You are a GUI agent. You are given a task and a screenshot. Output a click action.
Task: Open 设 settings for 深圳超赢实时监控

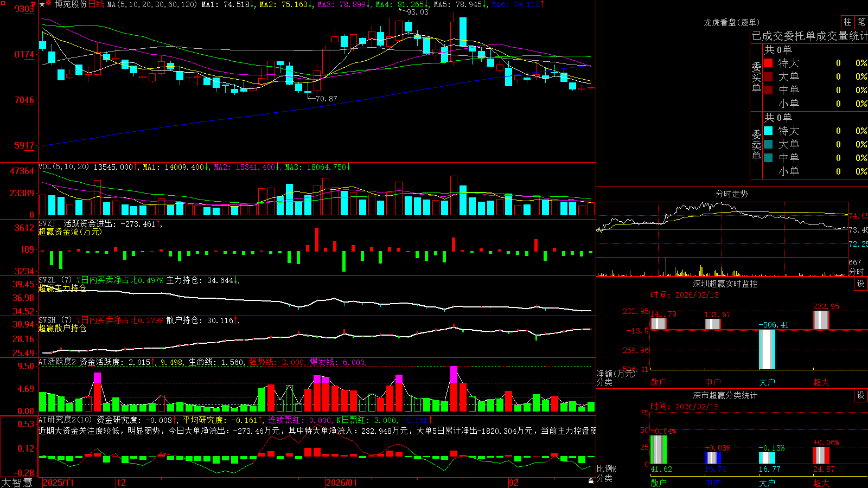click(861, 284)
